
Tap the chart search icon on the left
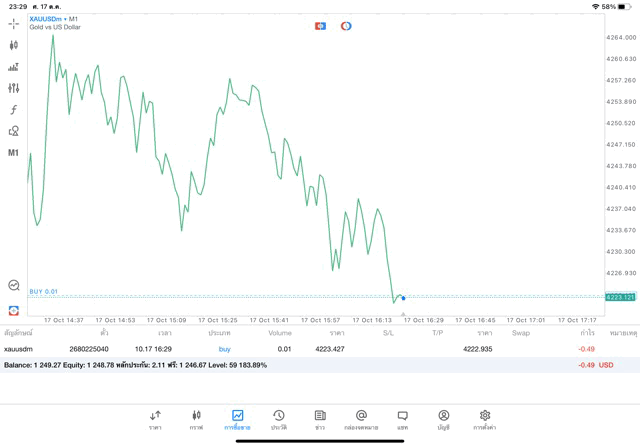tap(14, 285)
